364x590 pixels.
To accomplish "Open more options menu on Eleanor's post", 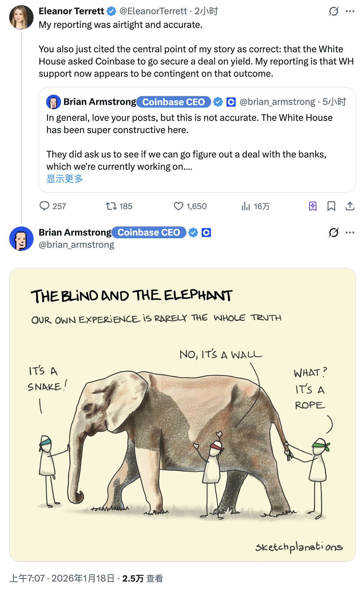I will click(x=350, y=11).
